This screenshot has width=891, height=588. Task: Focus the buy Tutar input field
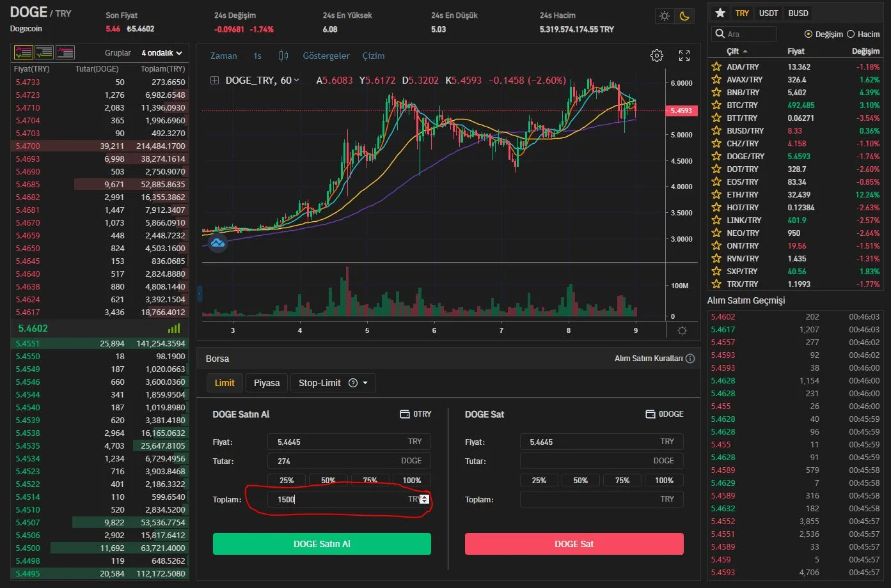click(349, 461)
